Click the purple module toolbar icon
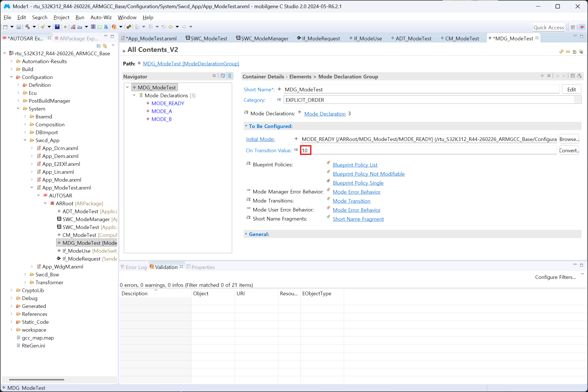Screen dimensions: 588x392 click(x=93, y=27)
